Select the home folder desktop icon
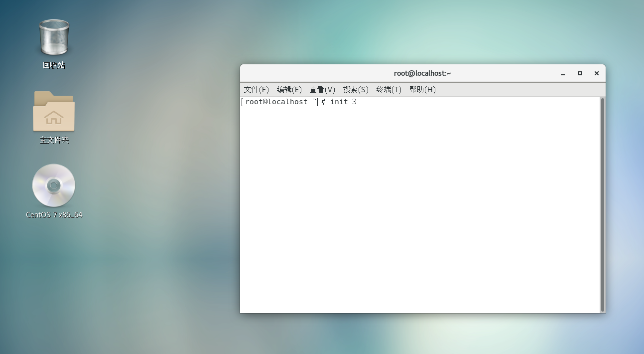 point(53,111)
